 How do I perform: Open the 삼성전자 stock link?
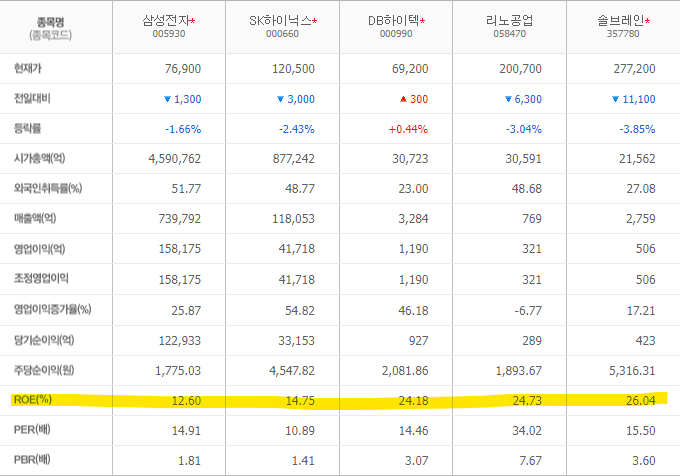(x=166, y=20)
